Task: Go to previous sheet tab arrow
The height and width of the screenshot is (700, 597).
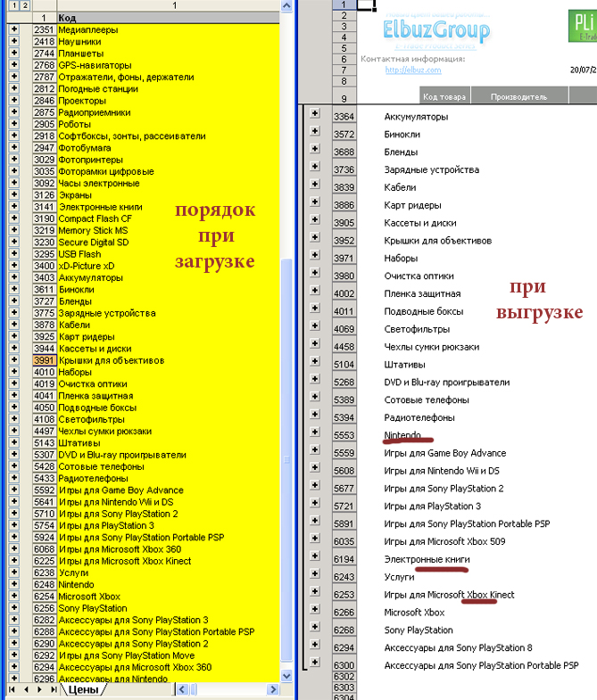Action: click(26, 689)
